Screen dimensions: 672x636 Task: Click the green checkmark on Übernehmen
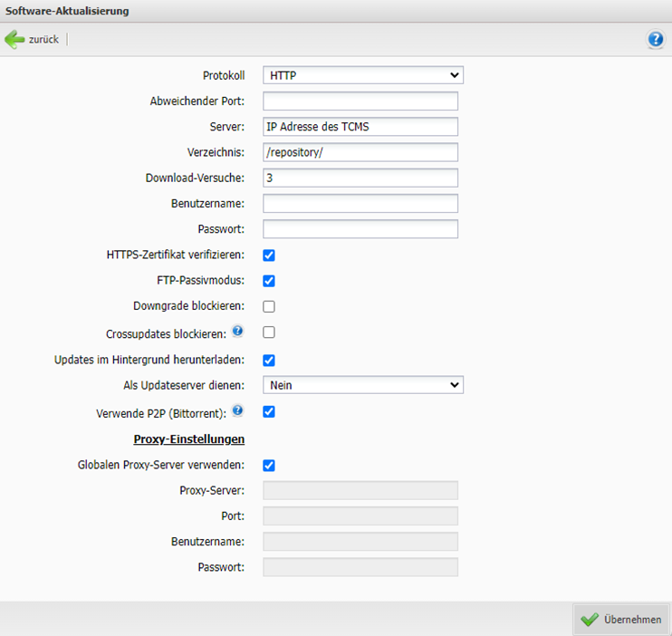[x=590, y=620]
